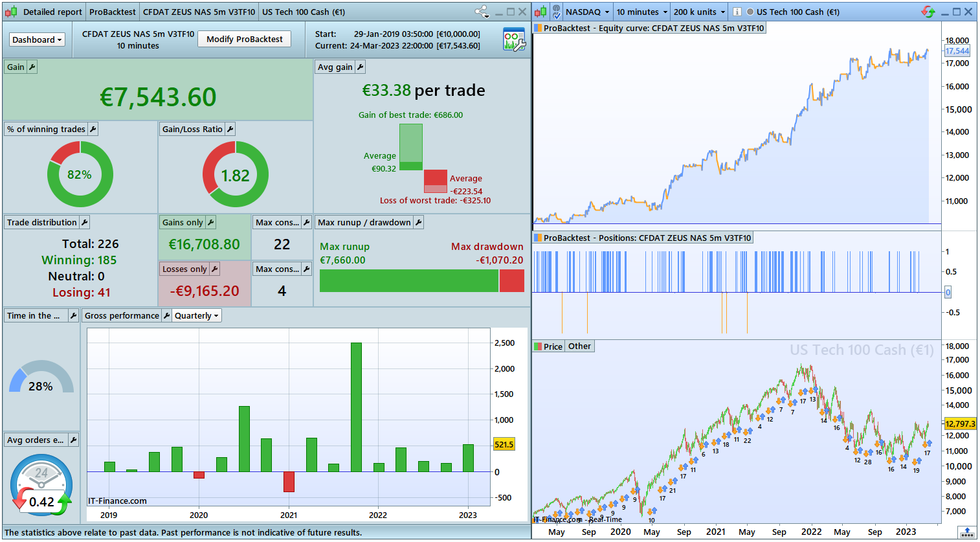Switch to the Other tab in lower chart
This screenshot has width=980, height=542.
(x=579, y=346)
